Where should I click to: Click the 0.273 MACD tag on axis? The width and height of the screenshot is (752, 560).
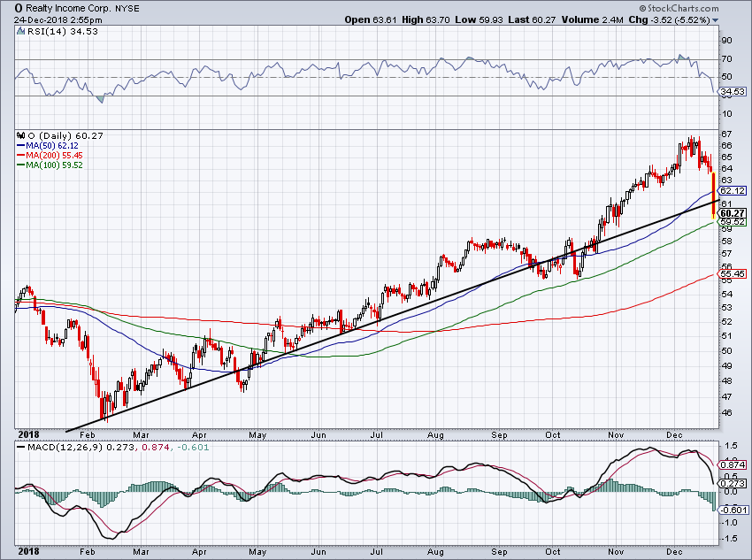coord(733,483)
